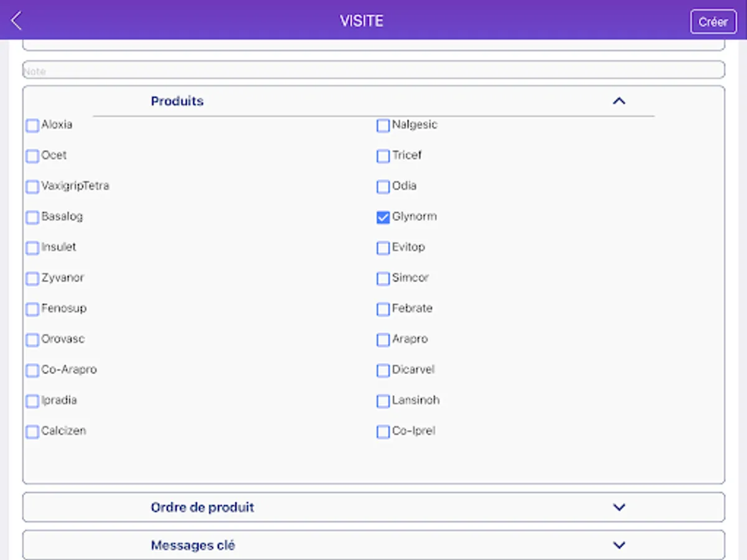Uncheck the Glynorm checkbox
The height and width of the screenshot is (560, 747).
tap(383, 217)
